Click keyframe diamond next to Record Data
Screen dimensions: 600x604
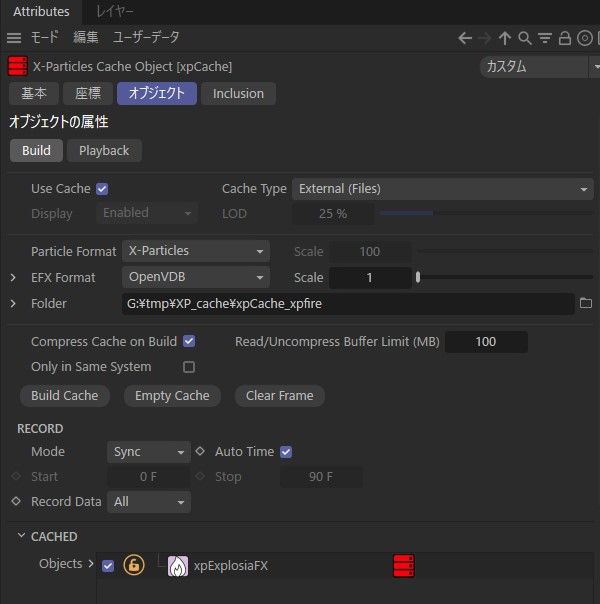[x=16, y=501]
